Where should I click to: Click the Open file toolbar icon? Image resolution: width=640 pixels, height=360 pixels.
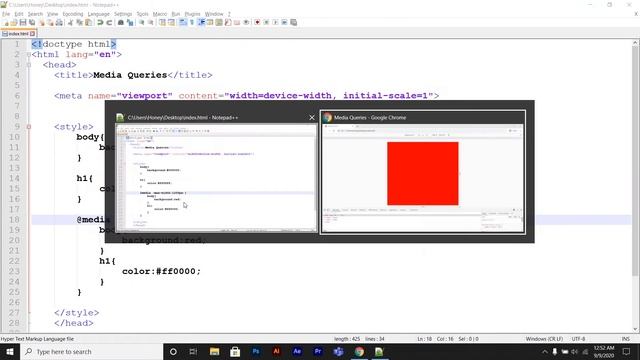(14, 22)
